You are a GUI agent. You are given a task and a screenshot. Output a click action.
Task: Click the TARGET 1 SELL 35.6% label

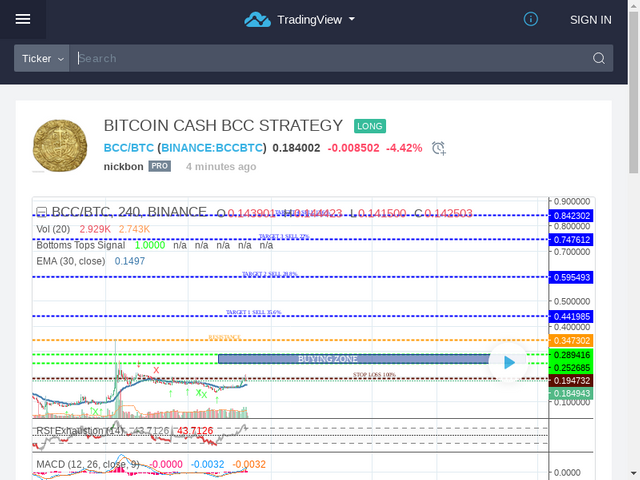click(253, 312)
